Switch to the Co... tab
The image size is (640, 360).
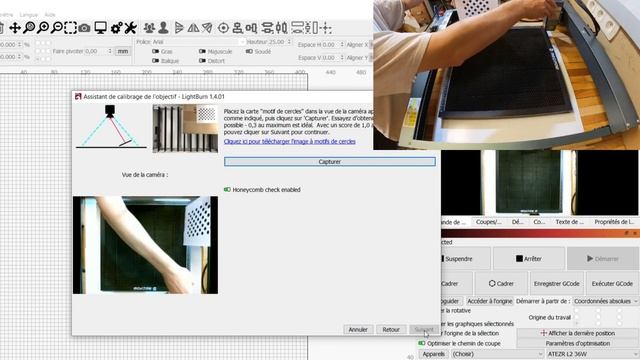pyautogui.click(x=539, y=222)
